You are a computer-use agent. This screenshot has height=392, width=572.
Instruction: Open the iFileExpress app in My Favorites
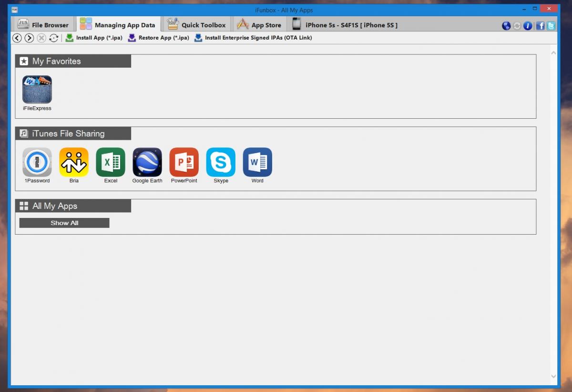[x=37, y=89]
